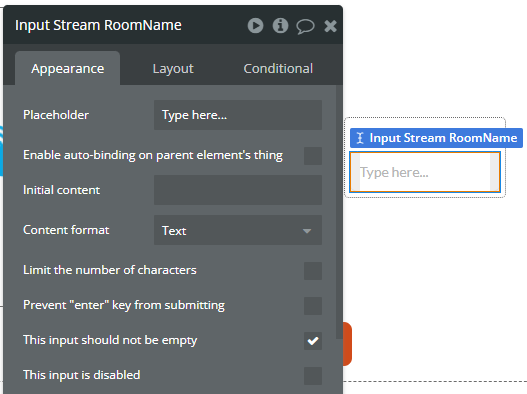Viewport: 527px width, 394px height.
Task: Click the Placeholder text field
Action: 238,115
